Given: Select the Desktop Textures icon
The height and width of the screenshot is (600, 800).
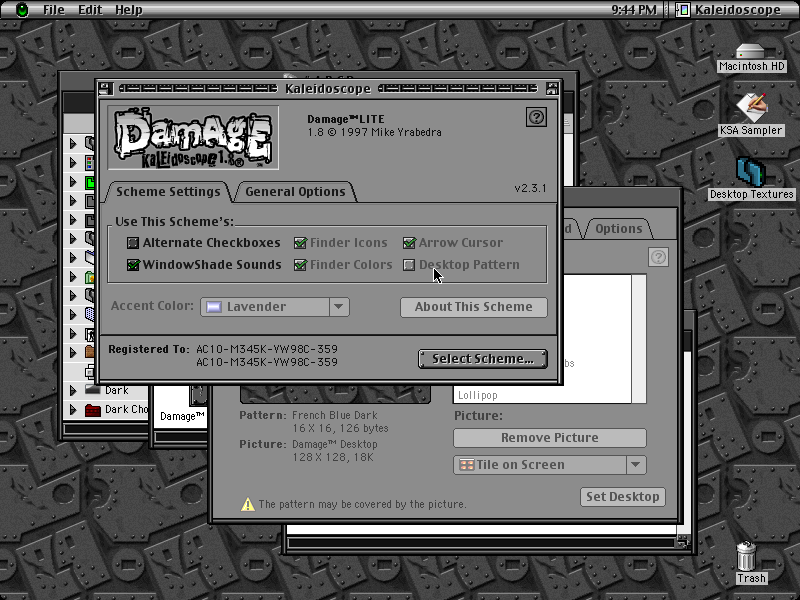Looking at the screenshot, I should (x=751, y=172).
